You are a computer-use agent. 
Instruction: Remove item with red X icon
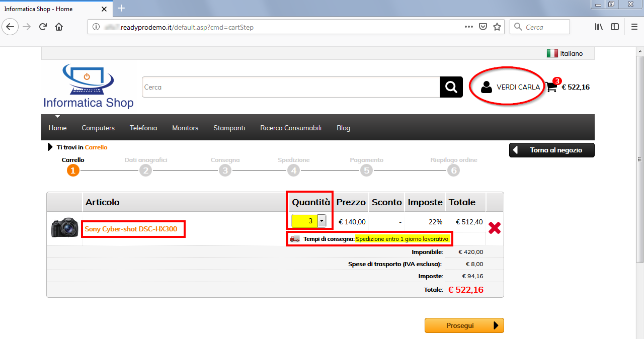[495, 228]
